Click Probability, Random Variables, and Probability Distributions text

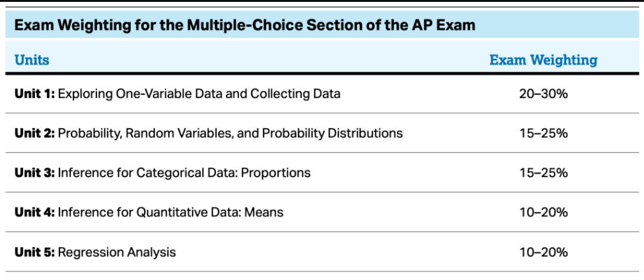pyautogui.click(x=231, y=134)
